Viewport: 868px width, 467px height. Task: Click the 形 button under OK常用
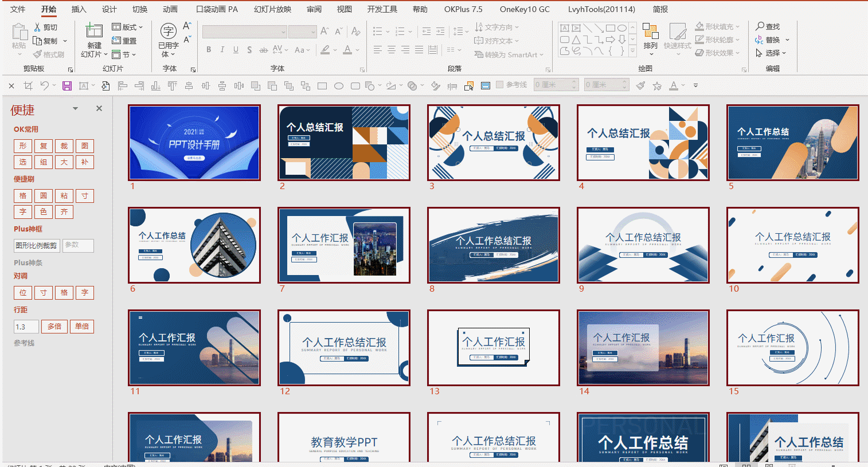point(23,146)
